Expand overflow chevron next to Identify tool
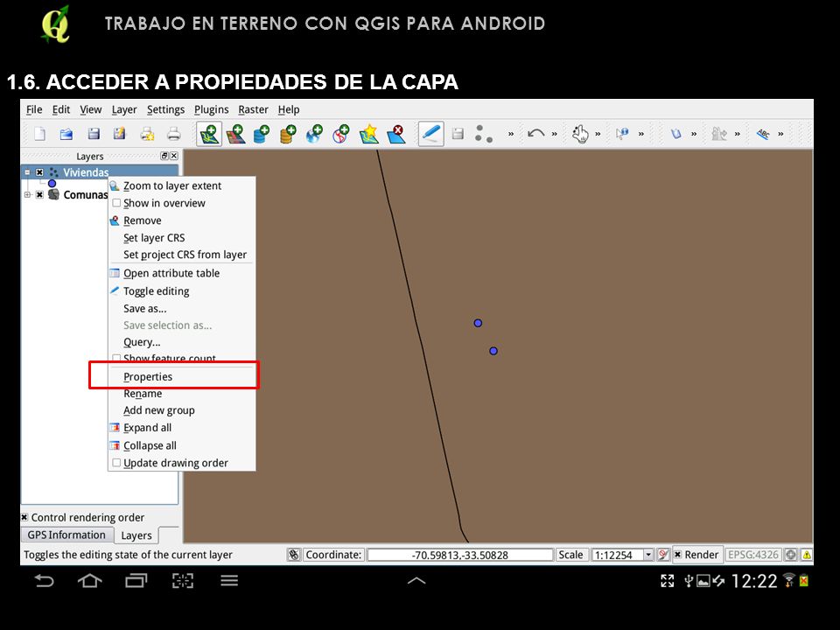Viewport: 840px width, 630px height. [x=641, y=134]
